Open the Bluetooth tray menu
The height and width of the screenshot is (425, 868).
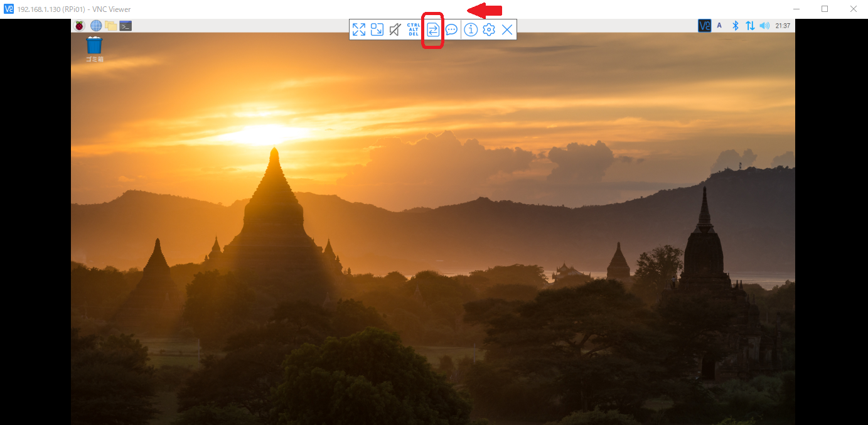(736, 26)
